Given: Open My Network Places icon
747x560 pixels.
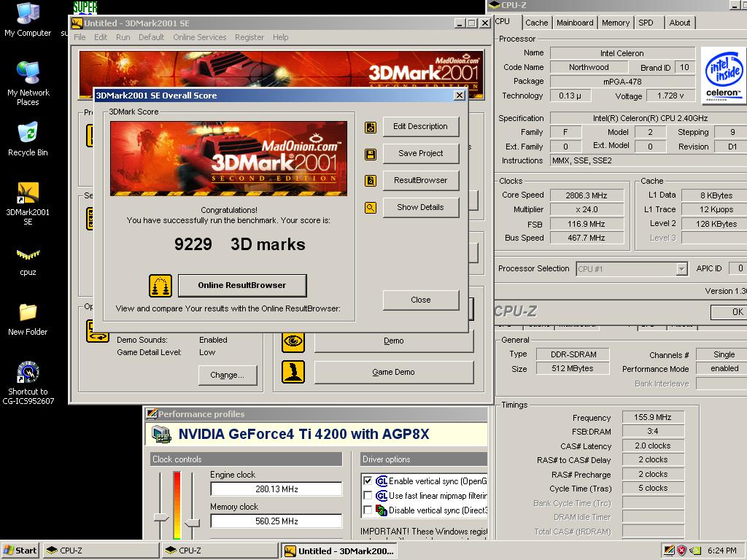Looking at the screenshot, I should click(28, 83).
